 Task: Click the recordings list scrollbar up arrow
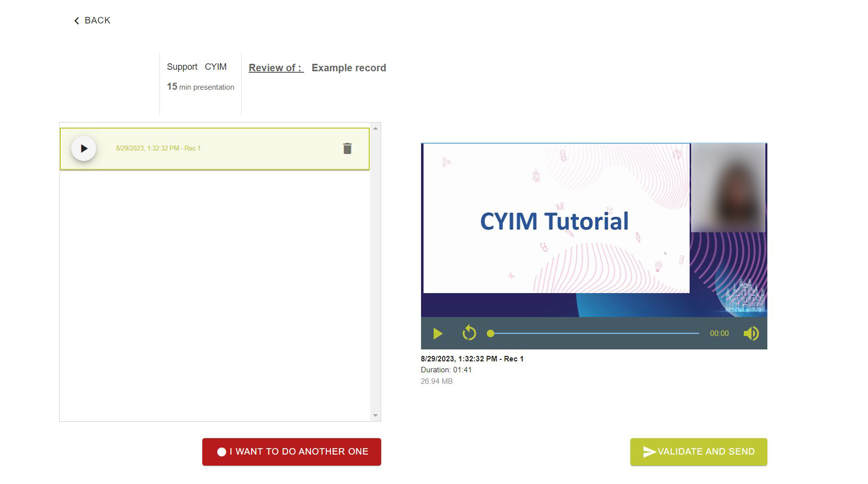[375, 129]
